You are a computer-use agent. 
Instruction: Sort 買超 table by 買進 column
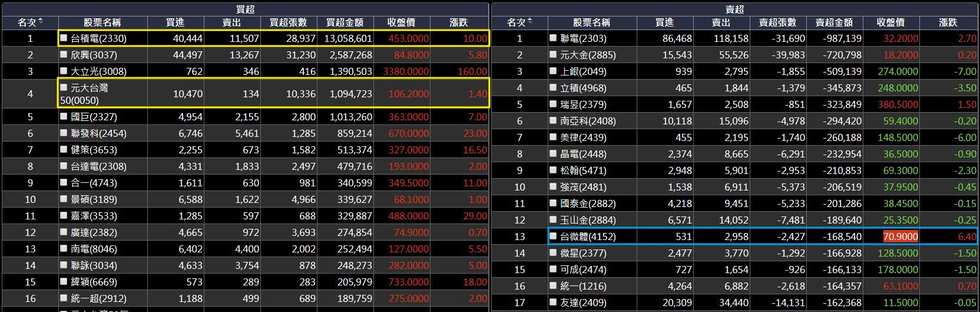176,22
